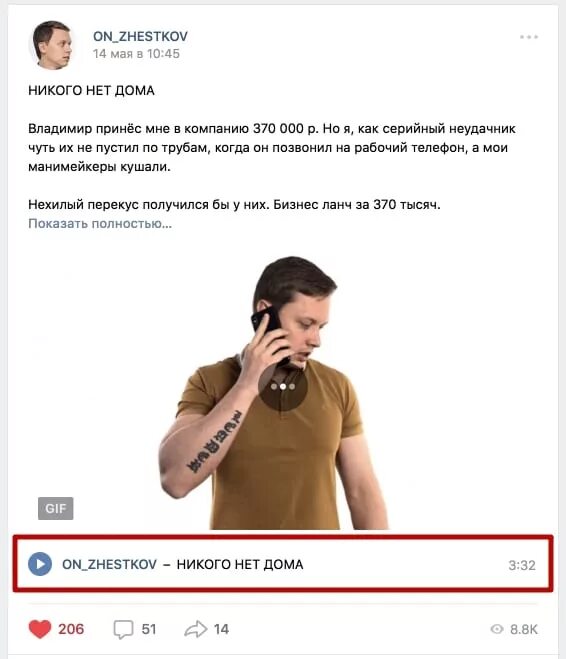Play the НИКОГО НЕТ ДОМА audio track

pyautogui.click(x=40, y=564)
